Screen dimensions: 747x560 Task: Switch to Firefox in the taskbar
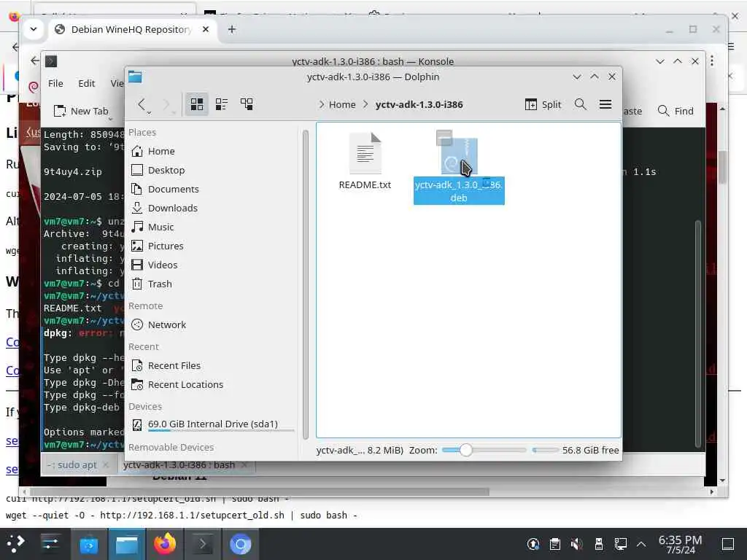(x=165, y=544)
